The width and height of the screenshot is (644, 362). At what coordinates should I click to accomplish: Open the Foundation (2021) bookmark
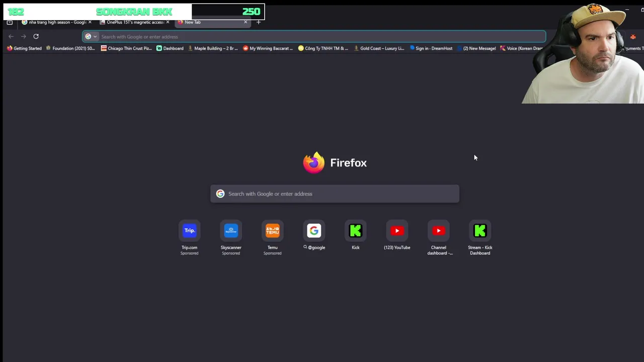(70, 48)
